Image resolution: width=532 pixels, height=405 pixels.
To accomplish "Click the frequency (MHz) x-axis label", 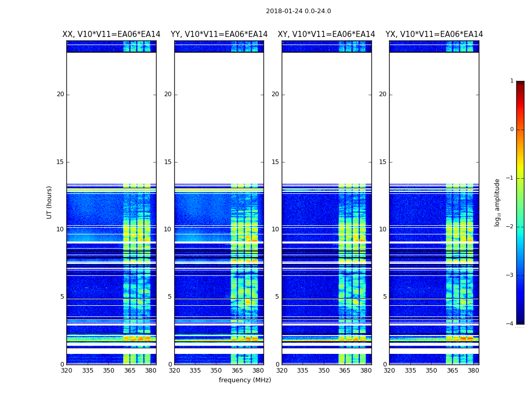I will point(245,380).
